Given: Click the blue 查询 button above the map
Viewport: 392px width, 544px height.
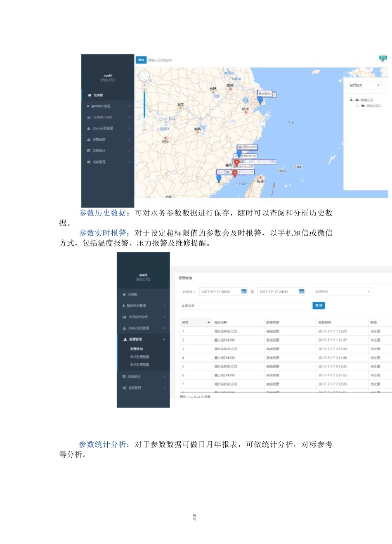Looking at the screenshot, I should click(x=141, y=60).
